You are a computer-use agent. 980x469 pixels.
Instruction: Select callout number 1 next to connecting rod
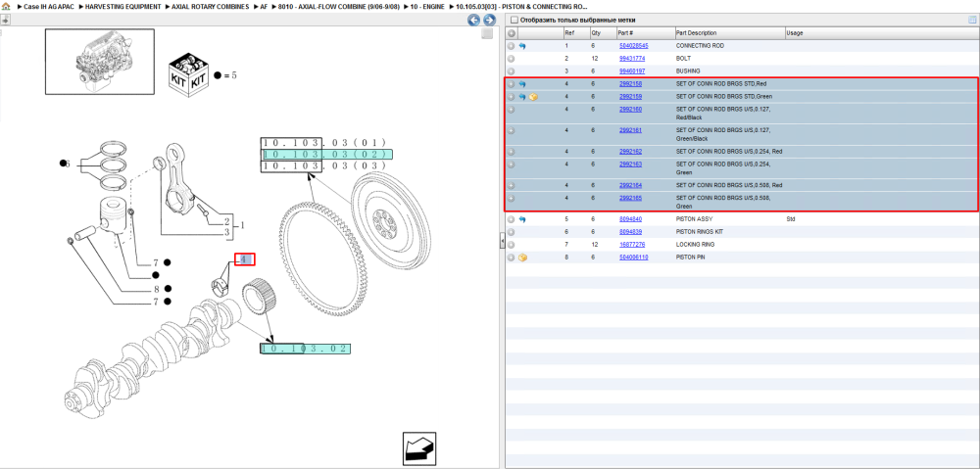tap(243, 226)
